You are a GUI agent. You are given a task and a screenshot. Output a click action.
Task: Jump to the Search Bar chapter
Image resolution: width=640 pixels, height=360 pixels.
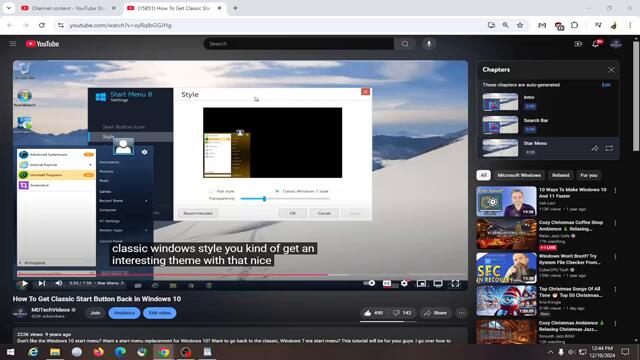[547, 125]
